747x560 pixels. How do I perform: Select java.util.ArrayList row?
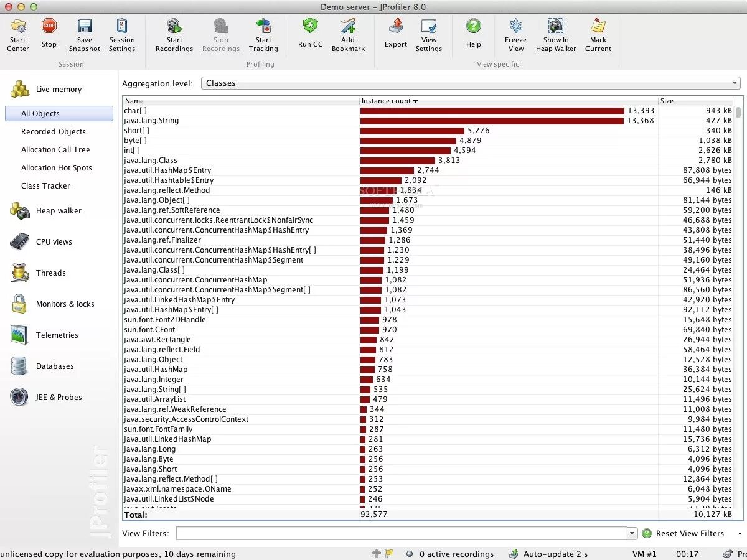[x=428, y=399]
